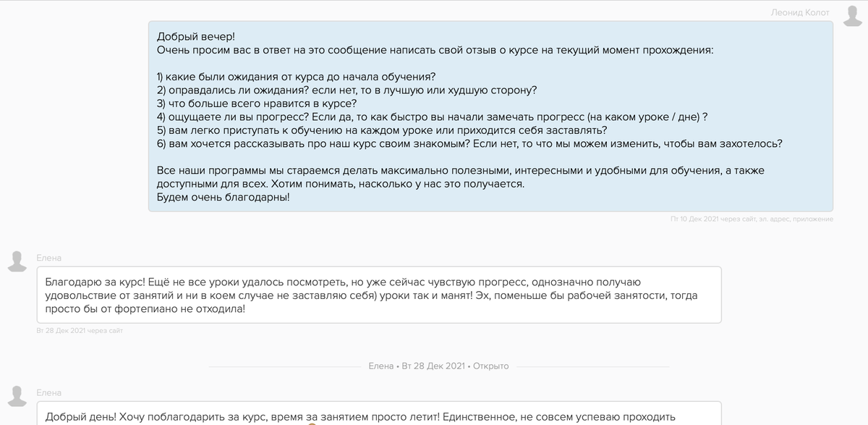
Task: Click Елена's avatar beside the bottom message
Action: pyautogui.click(x=17, y=396)
